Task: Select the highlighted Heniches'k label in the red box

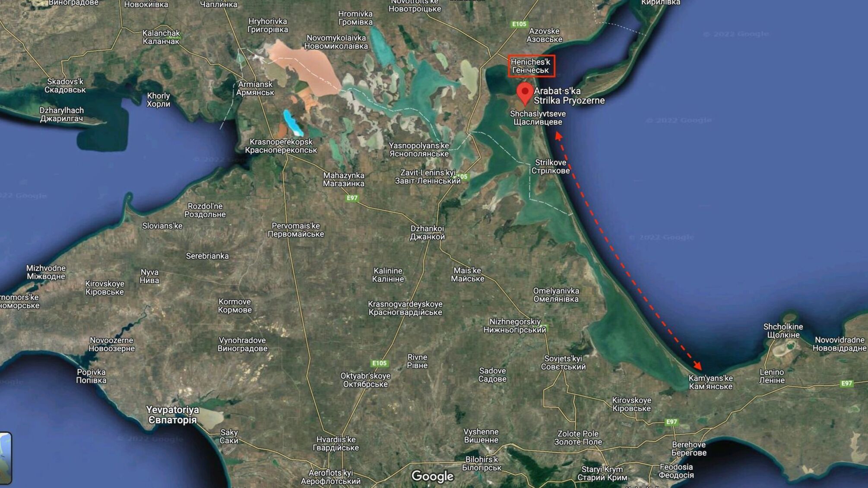Action: [x=530, y=66]
